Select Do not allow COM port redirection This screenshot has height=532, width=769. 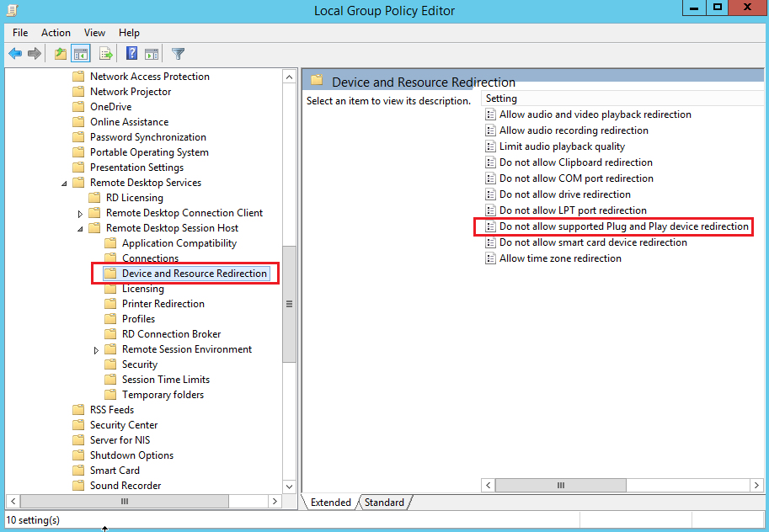click(x=576, y=178)
